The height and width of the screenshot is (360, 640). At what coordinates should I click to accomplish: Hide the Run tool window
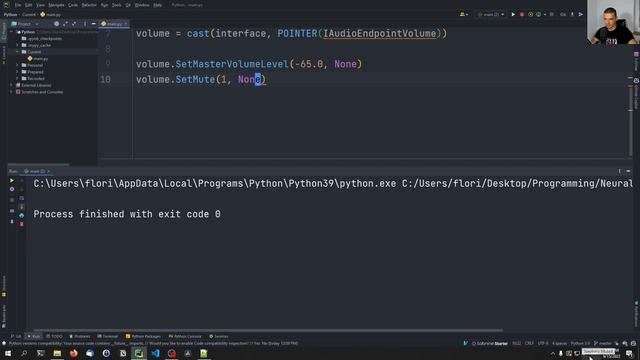[x=628, y=171]
